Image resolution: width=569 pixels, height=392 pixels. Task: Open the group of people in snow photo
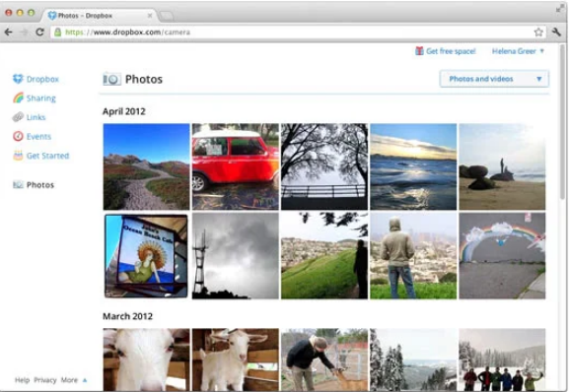[502, 359]
